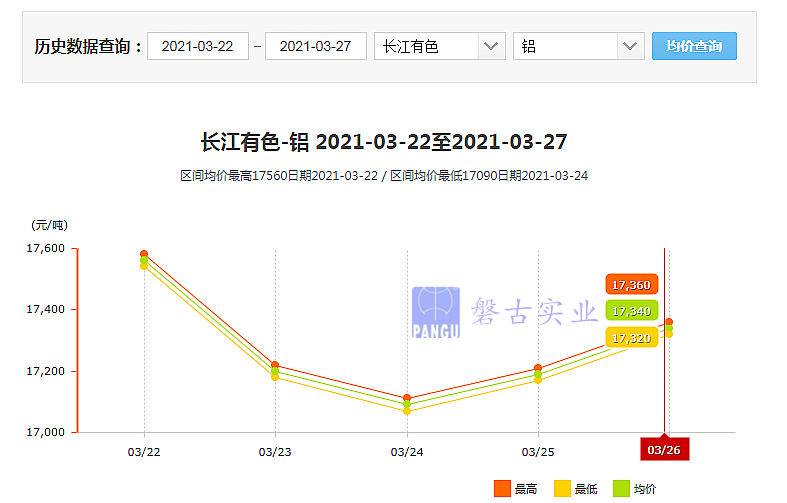Click the 均价查询 button
The width and height of the screenshot is (787, 503).
tap(694, 46)
